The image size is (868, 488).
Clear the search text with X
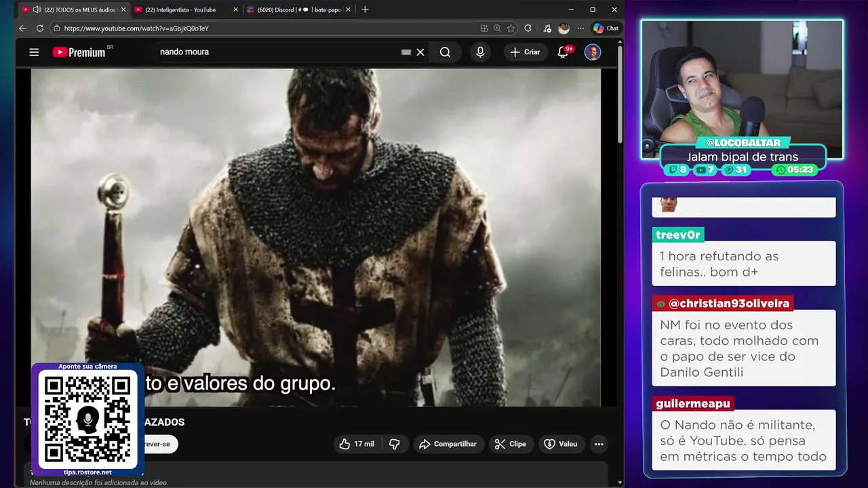click(420, 52)
